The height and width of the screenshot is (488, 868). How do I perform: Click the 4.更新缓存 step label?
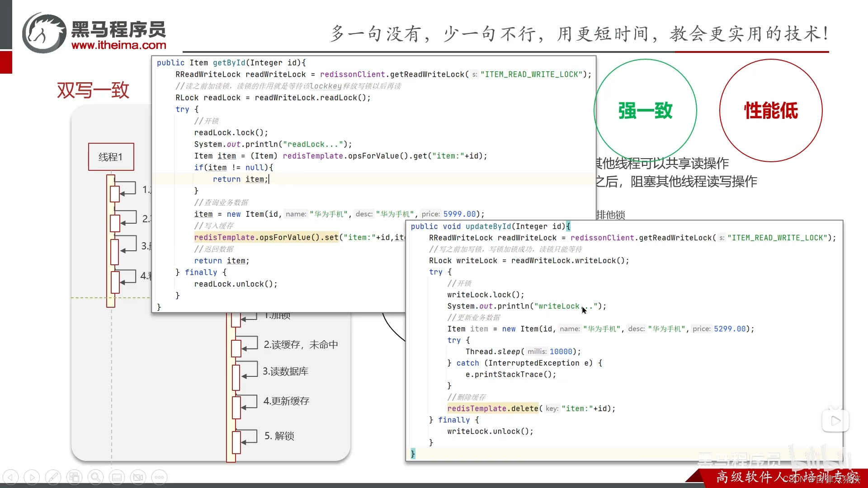click(x=287, y=401)
